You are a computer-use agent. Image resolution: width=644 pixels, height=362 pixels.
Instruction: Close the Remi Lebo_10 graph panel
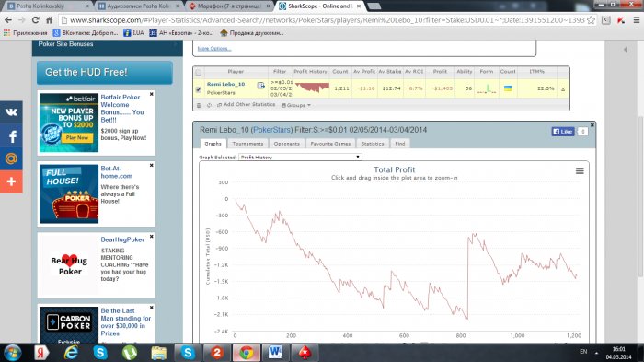(x=592, y=124)
